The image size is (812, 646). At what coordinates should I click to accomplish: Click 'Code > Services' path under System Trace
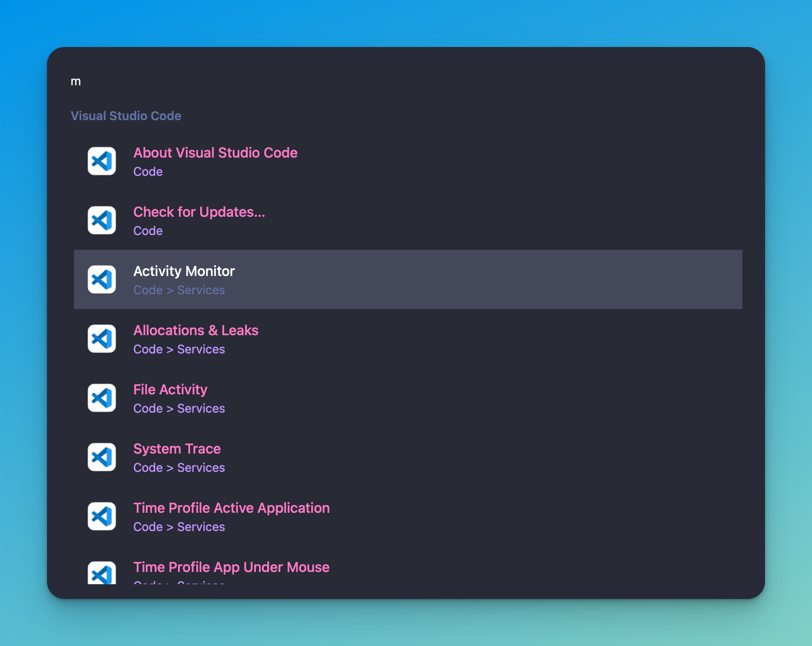tap(179, 468)
